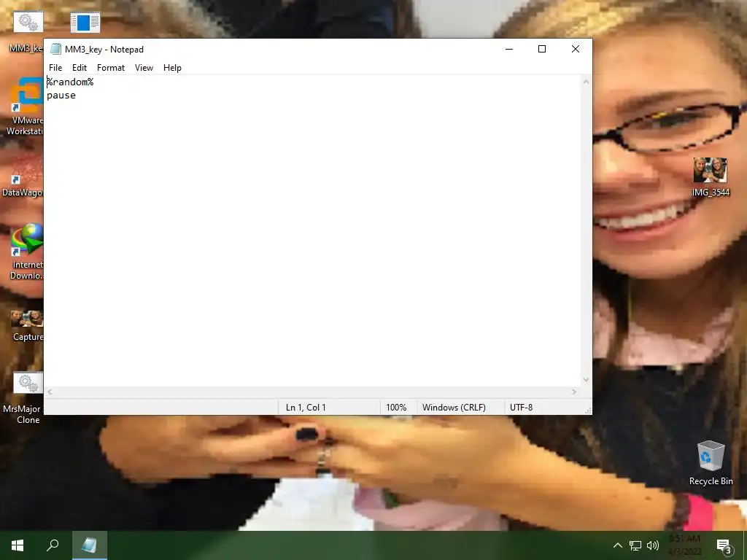This screenshot has width=747, height=560.
Task: Open the notification action center
Action: [724, 545]
